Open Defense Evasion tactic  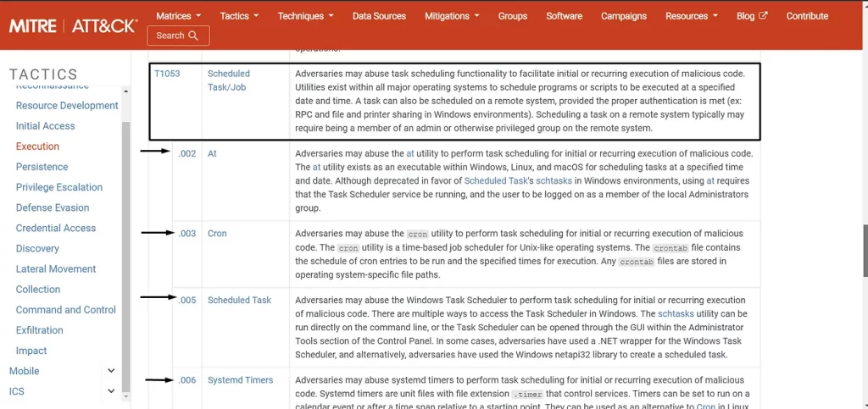[x=53, y=207]
